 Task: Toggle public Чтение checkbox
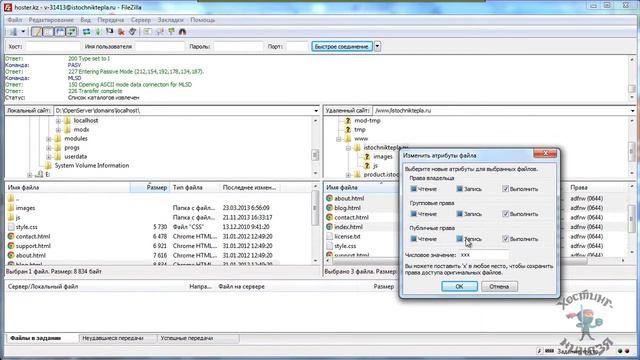tap(413, 239)
